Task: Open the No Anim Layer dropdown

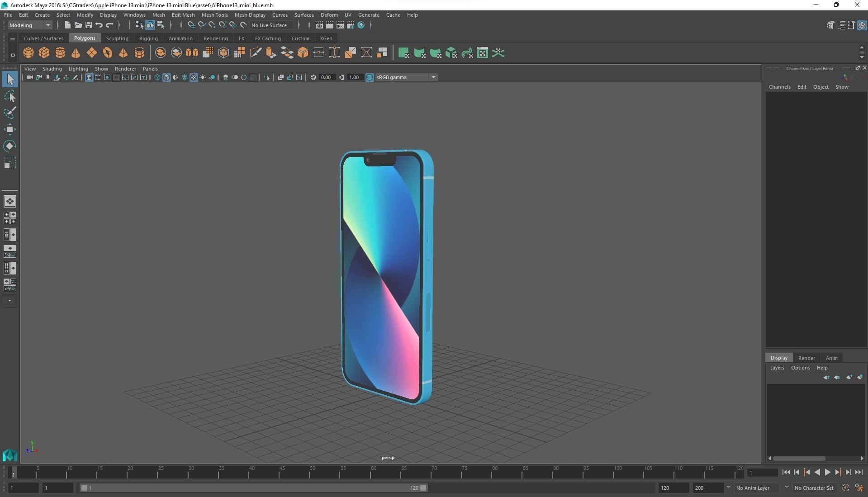Action: point(757,488)
